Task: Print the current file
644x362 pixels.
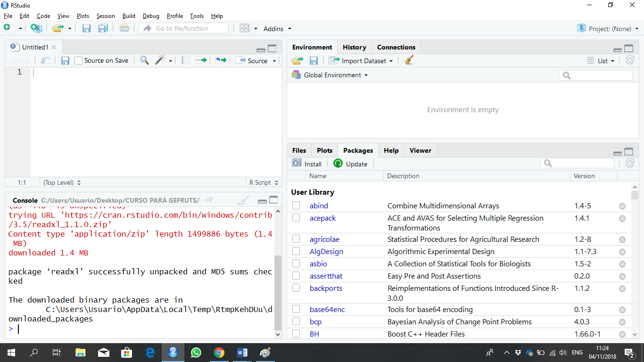Action: click(x=124, y=28)
